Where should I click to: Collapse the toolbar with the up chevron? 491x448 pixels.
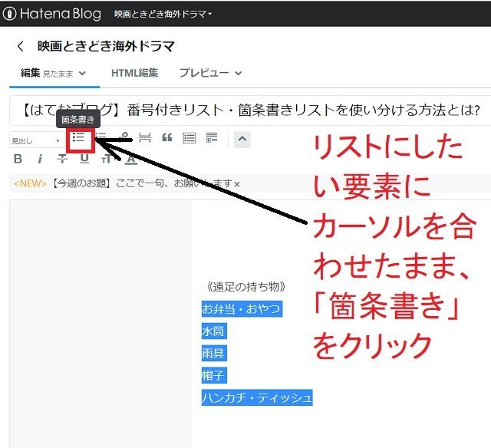pyautogui.click(x=242, y=140)
